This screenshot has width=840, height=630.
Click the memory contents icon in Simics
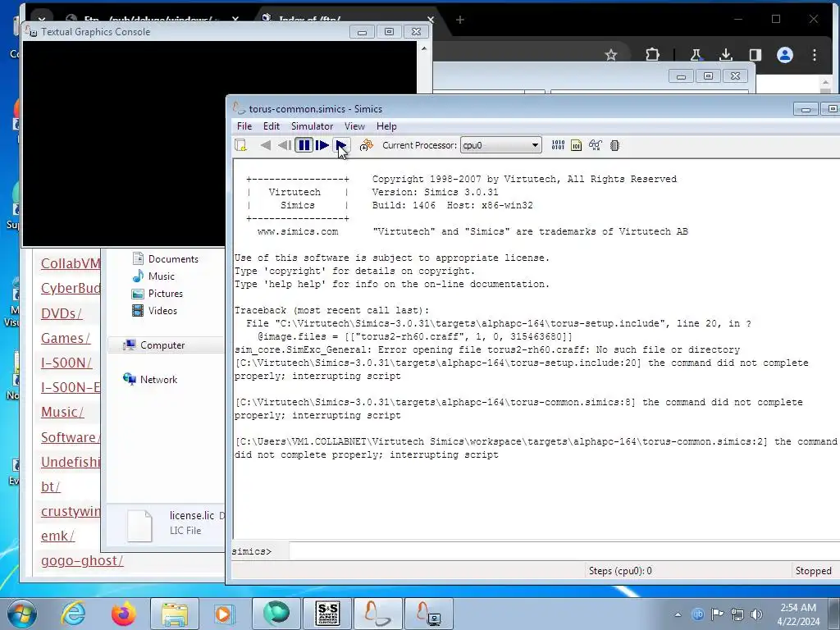click(577, 145)
